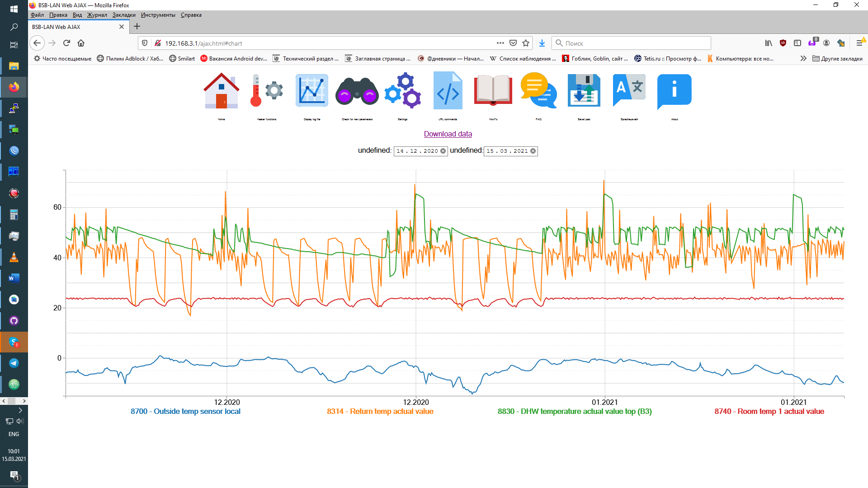Clear the 14.12.2020 start date
Screen dimensions: 868x488
[x=443, y=151]
